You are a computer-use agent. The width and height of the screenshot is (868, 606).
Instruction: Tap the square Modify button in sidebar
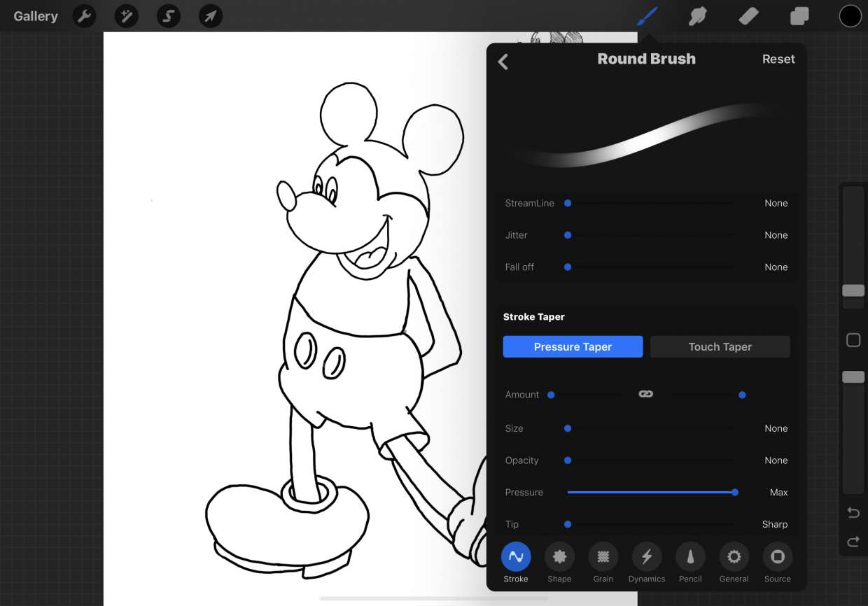tap(853, 340)
